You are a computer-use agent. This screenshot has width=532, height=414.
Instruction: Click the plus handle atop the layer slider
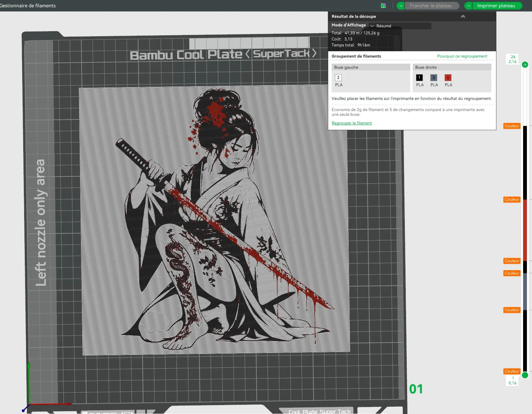click(x=525, y=65)
